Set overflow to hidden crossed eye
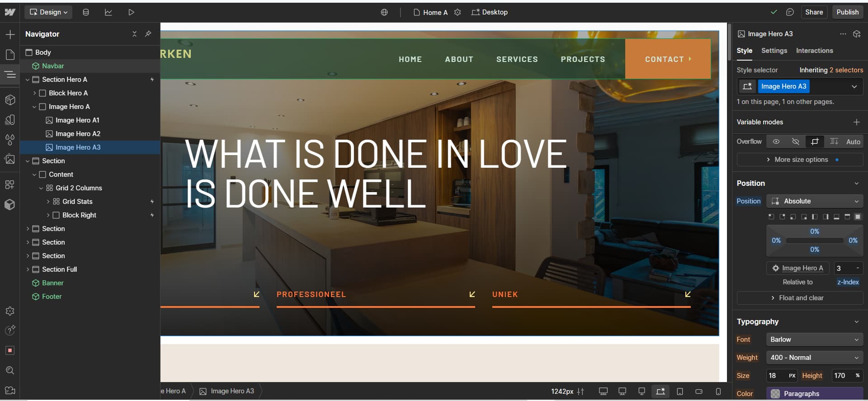The height and width of the screenshot is (401, 868). (796, 142)
